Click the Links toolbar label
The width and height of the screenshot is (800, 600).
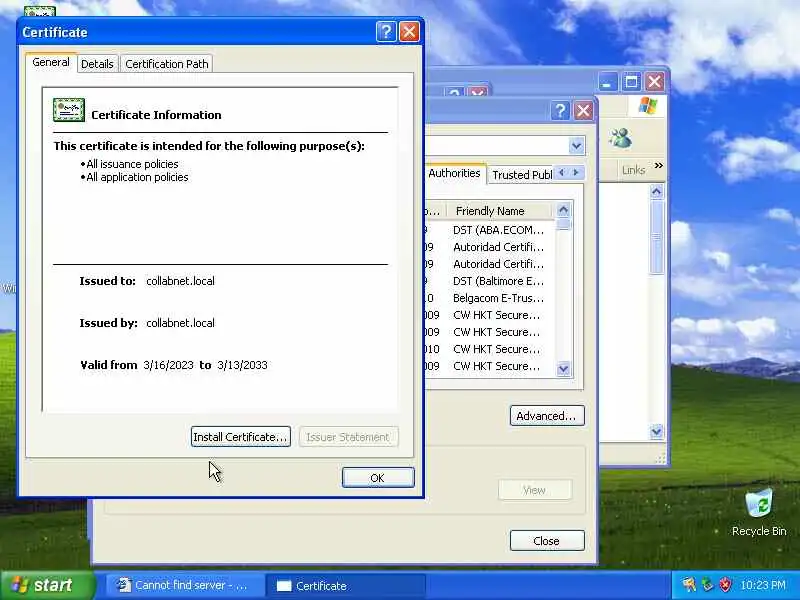[x=633, y=170]
